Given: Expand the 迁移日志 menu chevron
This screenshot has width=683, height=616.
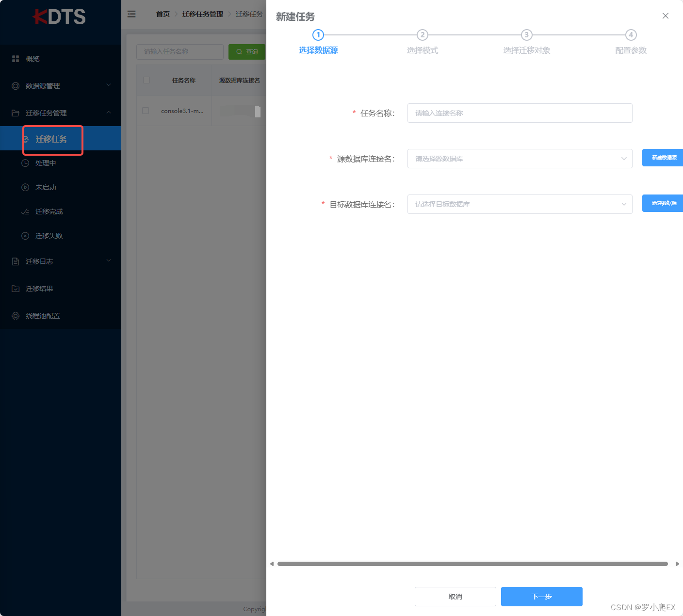Looking at the screenshot, I should pyautogui.click(x=109, y=260).
